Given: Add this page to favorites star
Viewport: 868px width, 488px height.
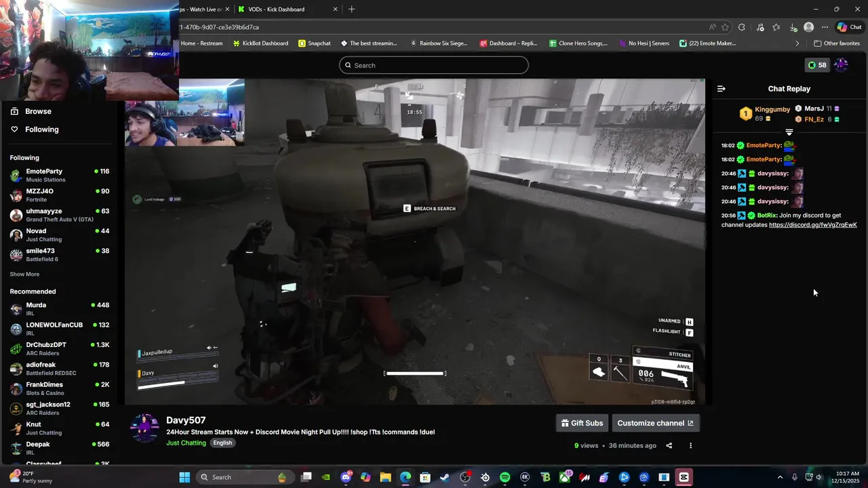Looking at the screenshot, I should 725,27.
